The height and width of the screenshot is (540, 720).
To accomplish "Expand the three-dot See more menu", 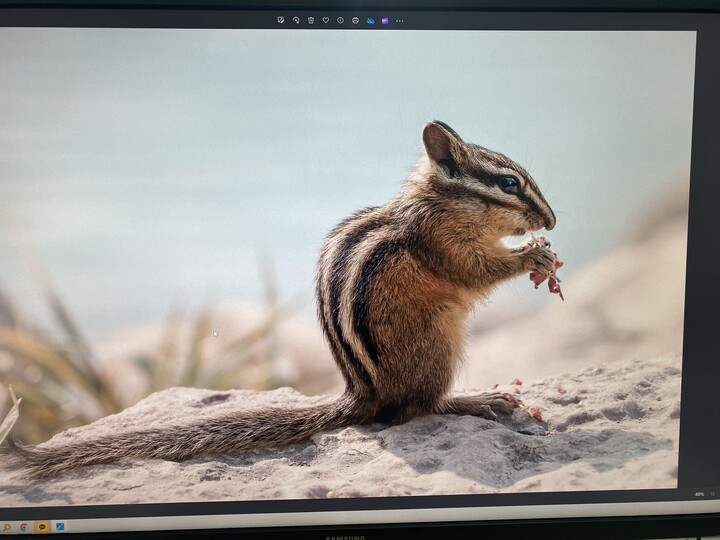I will click(399, 21).
